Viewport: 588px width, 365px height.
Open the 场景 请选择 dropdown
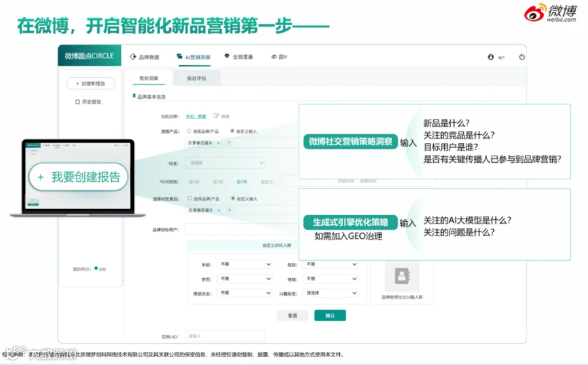click(225, 163)
